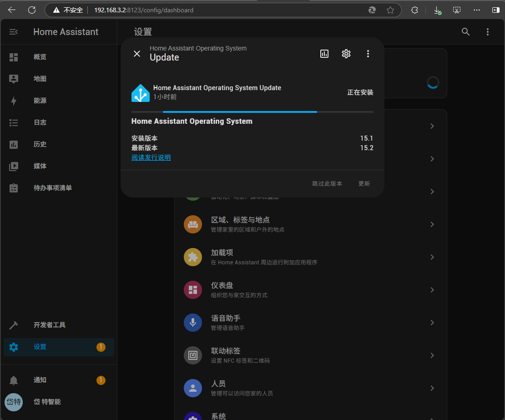This screenshot has height=420, width=505.
Task: Expand the 语音助手 voice assistant chevron
Action: click(x=432, y=323)
